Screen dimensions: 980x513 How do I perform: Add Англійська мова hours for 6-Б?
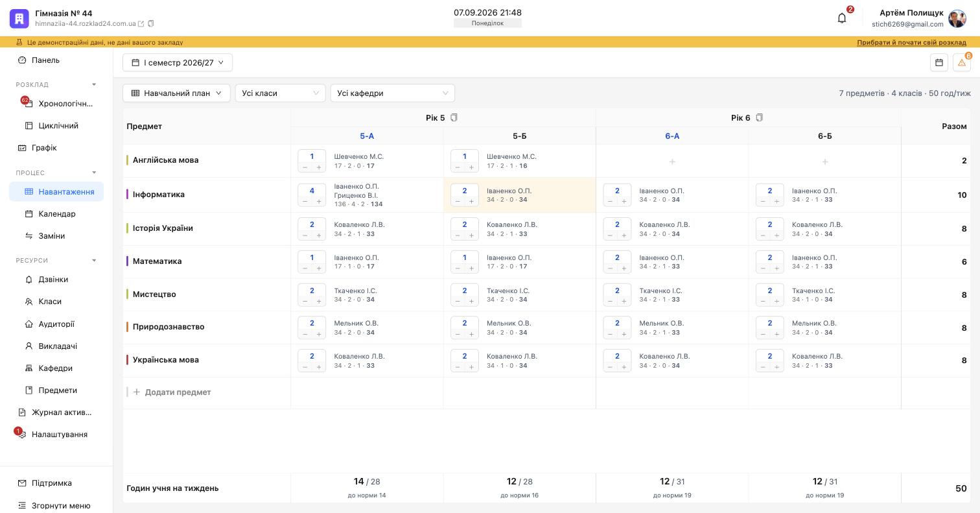click(x=825, y=161)
